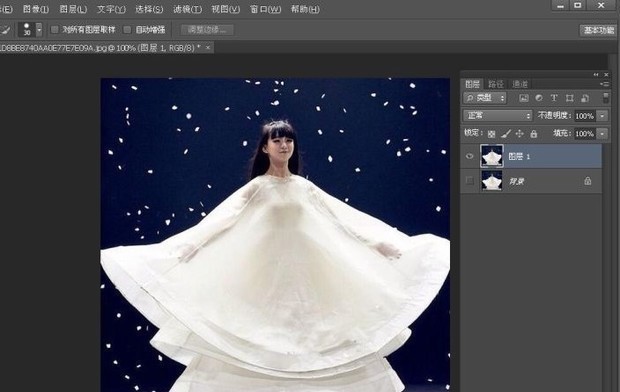The height and width of the screenshot is (392, 620).
Task: Lock image pixels (brush lock icon)
Action: 506,134
